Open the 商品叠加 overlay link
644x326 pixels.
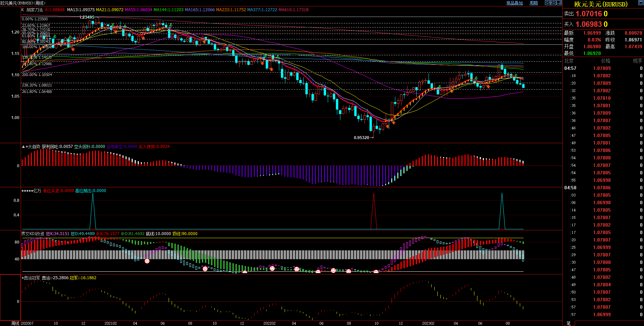click(x=514, y=3)
